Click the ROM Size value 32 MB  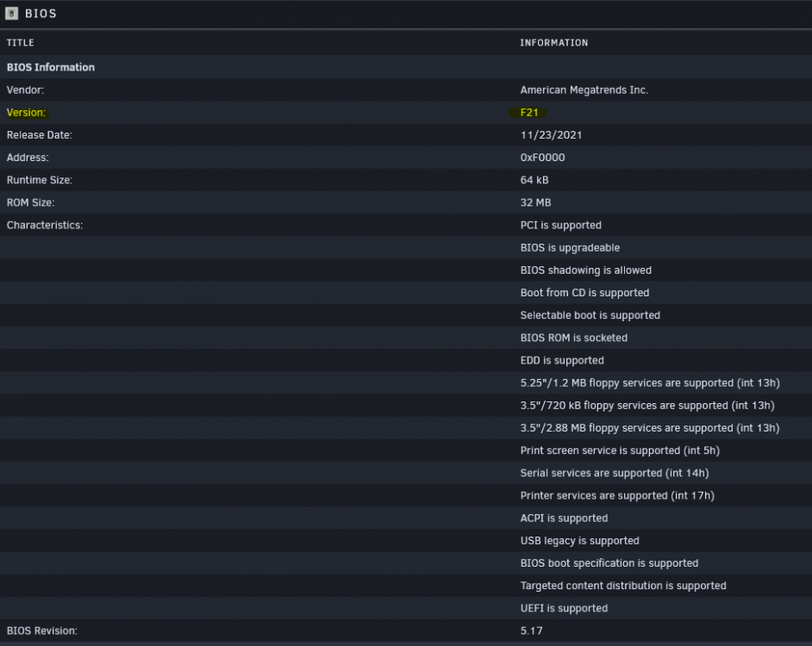pos(535,202)
